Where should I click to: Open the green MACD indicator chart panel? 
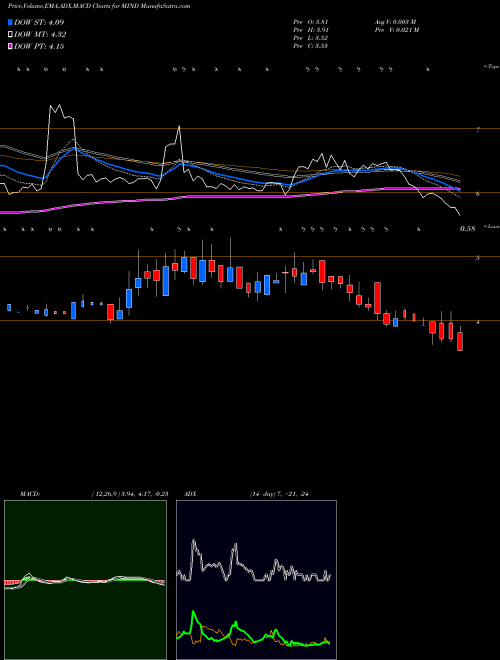click(85, 580)
